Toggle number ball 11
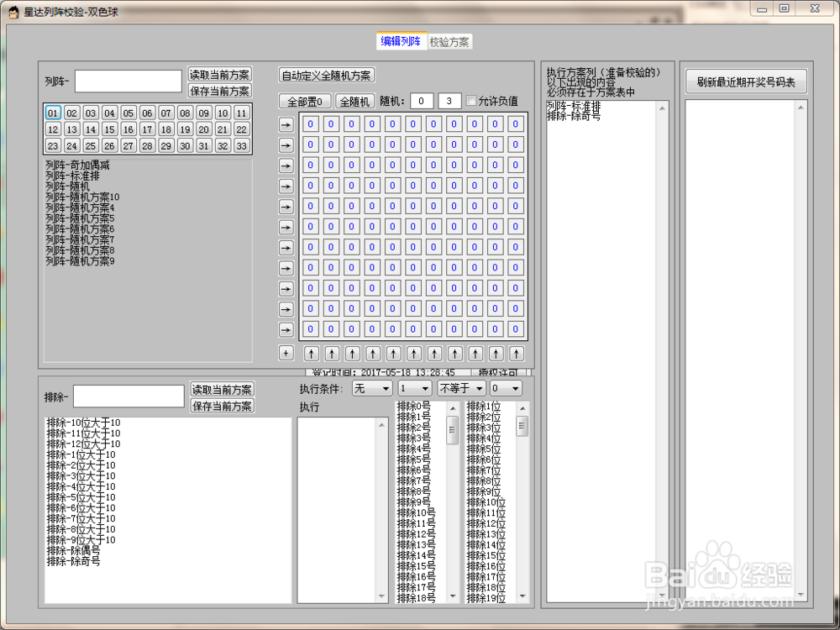Screen dimensions: 840x630 (242, 113)
